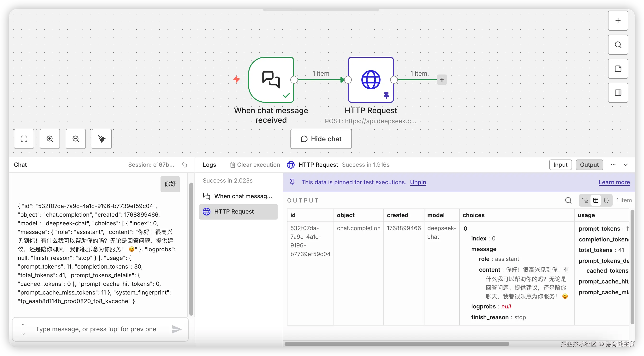The height and width of the screenshot is (356, 644).
Task: Switch to the Input tab
Action: click(x=560, y=165)
